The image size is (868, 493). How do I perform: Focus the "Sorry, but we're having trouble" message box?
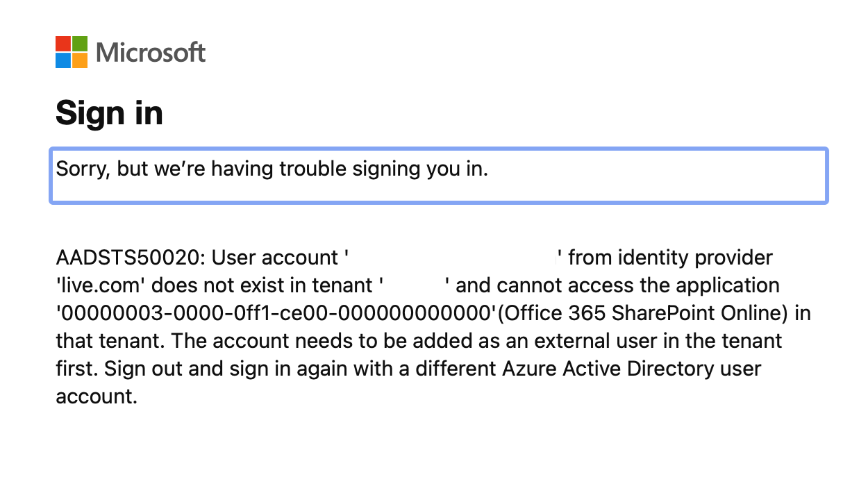pos(438,176)
